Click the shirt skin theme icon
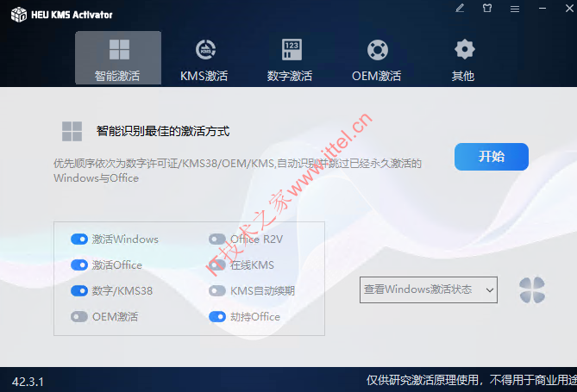 [487, 8]
